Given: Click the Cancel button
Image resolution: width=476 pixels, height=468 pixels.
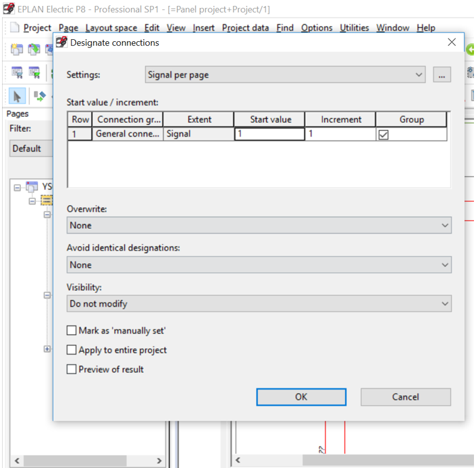Looking at the screenshot, I should click(x=406, y=396).
